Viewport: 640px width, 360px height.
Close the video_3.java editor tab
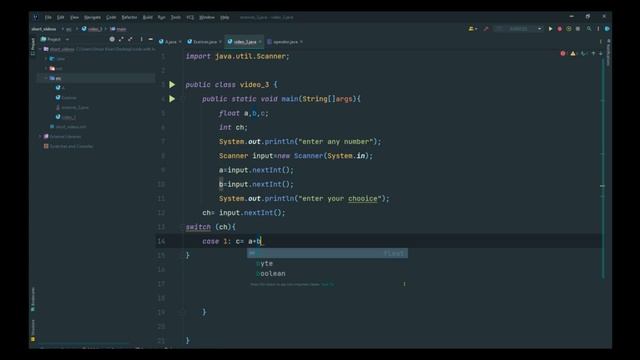[x=260, y=42]
